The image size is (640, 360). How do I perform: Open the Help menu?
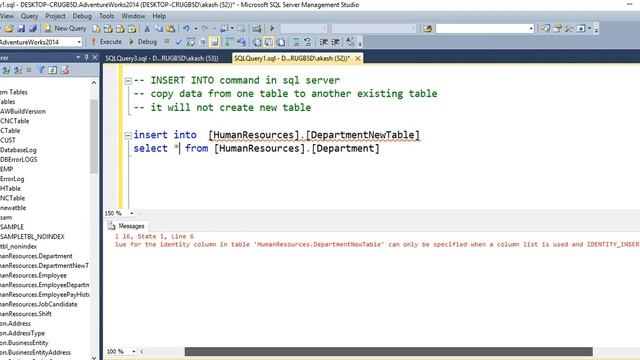coord(159,16)
